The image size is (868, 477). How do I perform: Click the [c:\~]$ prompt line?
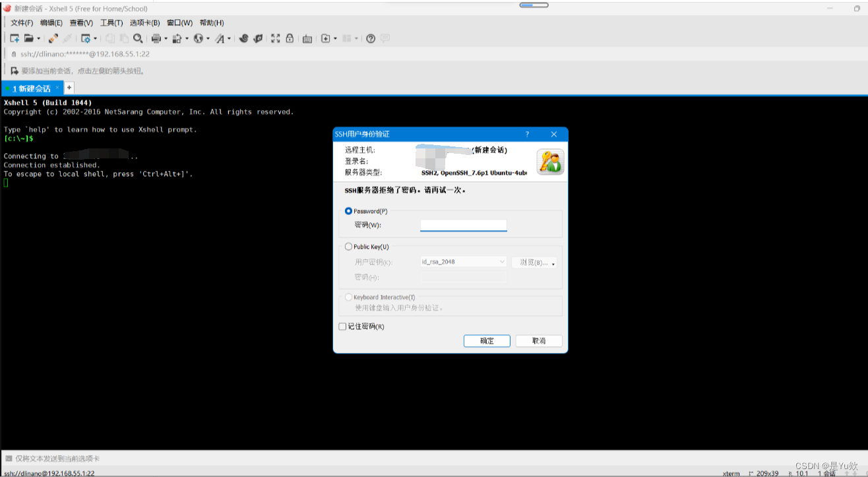point(18,139)
